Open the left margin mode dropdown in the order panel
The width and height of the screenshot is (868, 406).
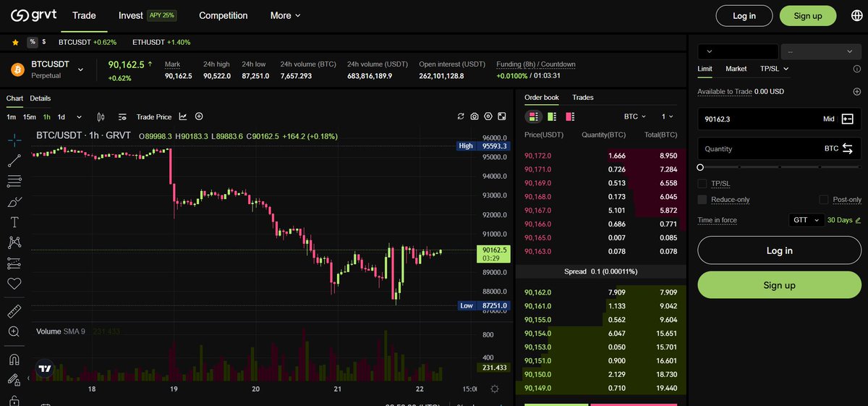[738, 51]
